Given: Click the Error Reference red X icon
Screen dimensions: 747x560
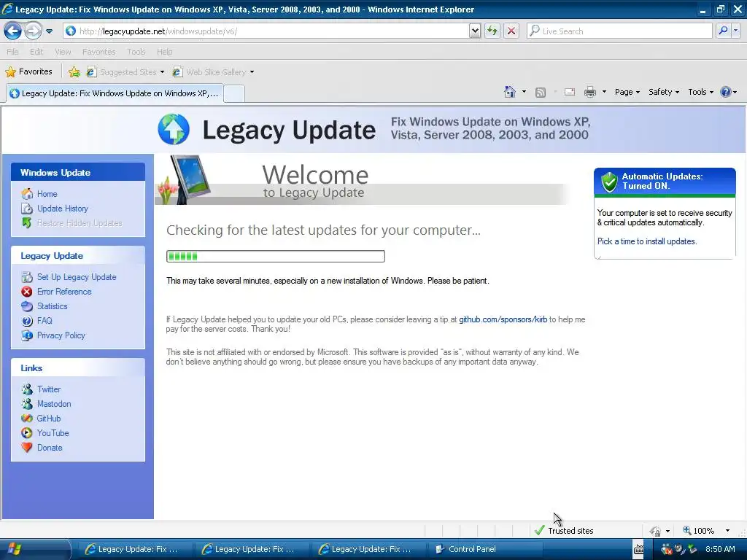Looking at the screenshot, I should point(27,292).
